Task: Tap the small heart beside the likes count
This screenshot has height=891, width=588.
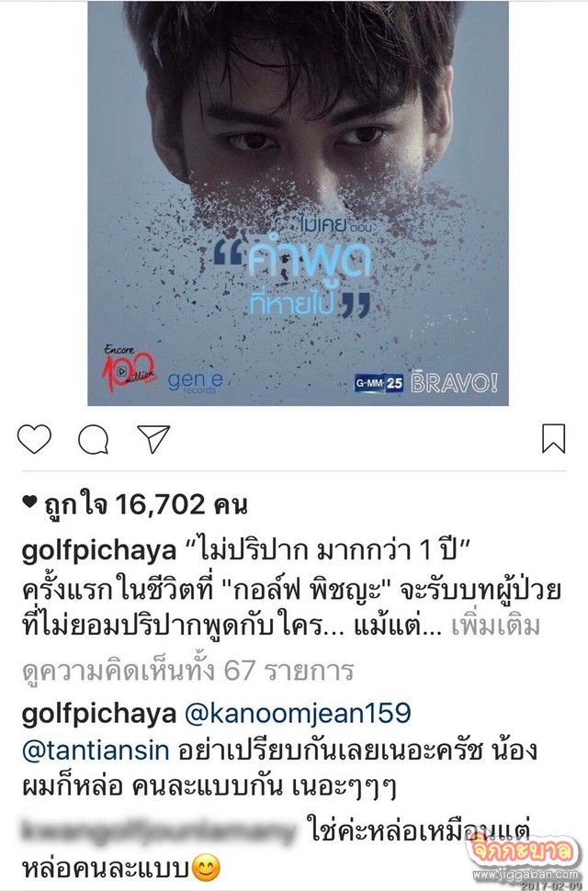Action: tap(29, 502)
